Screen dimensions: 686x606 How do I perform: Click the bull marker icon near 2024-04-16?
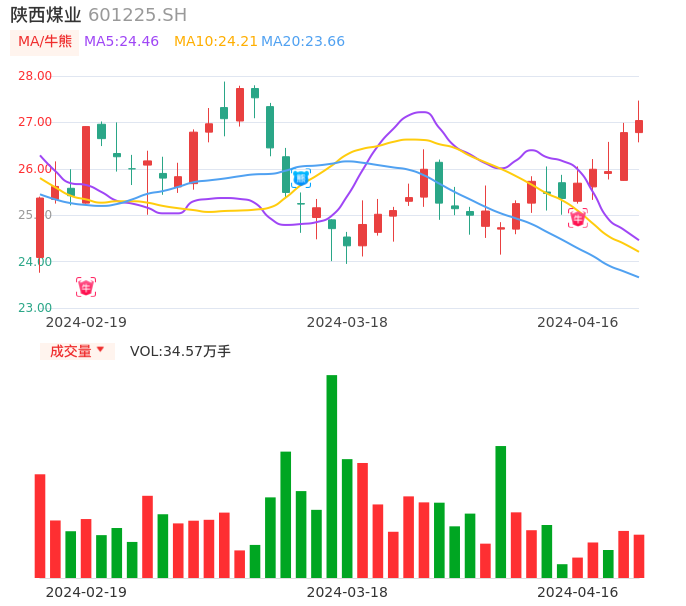[577, 218]
